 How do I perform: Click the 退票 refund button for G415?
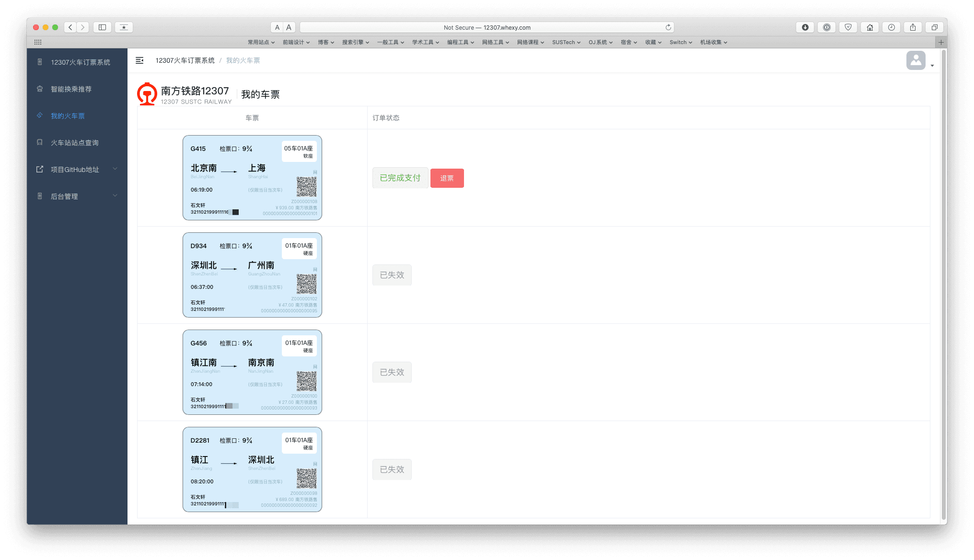pyautogui.click(x=447, y=178)
